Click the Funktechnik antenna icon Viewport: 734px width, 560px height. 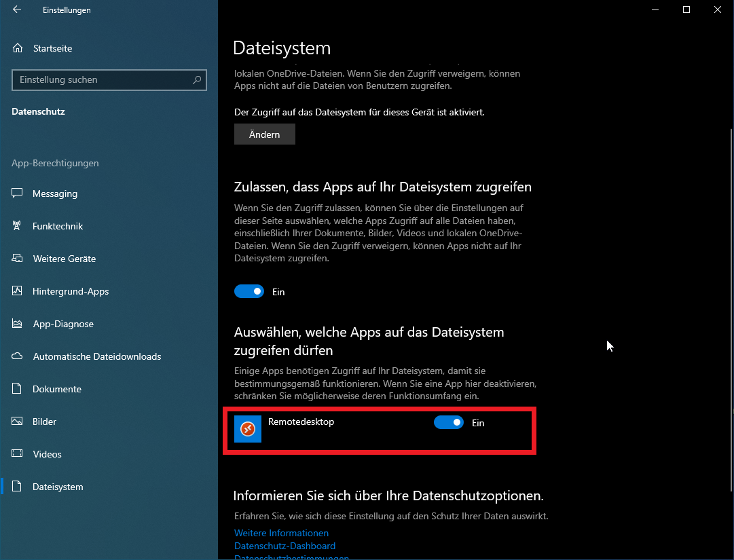(x=18, y=226)
